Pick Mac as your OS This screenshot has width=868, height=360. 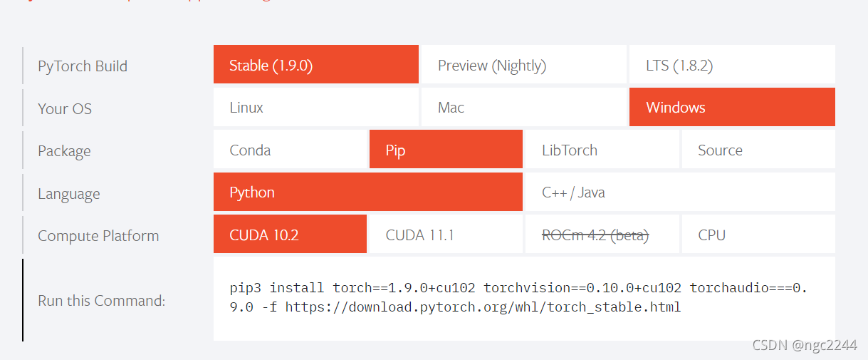523,107
